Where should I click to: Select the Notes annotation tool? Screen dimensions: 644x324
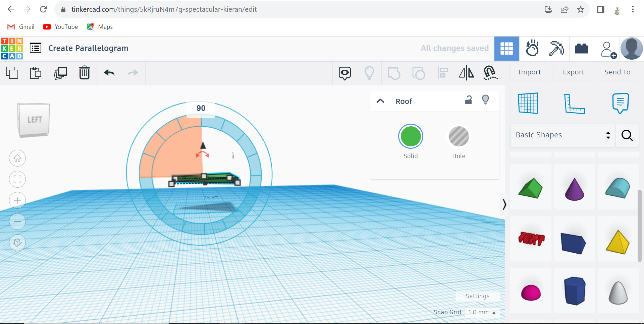tap(620, 103)
